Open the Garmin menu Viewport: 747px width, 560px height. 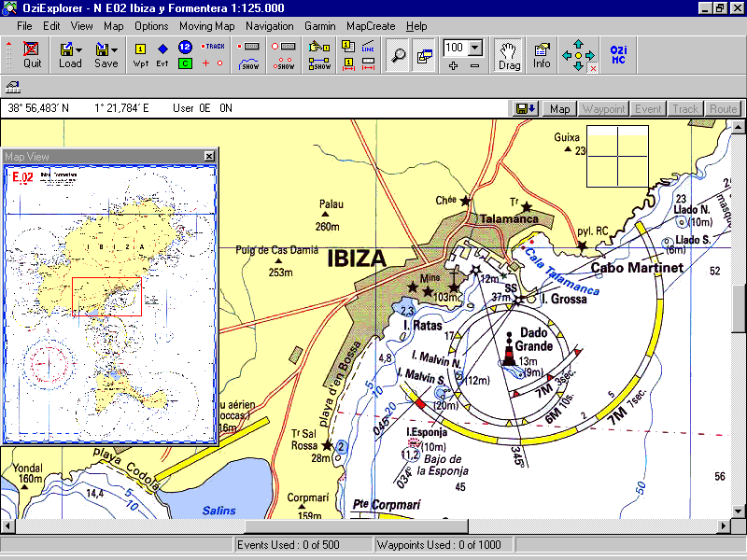[320, 26]
